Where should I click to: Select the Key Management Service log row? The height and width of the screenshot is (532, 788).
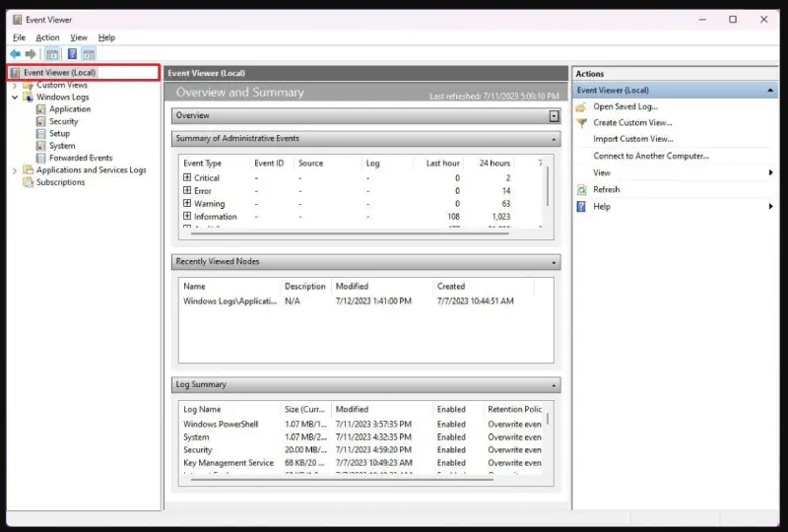click(x=362, y=463)
